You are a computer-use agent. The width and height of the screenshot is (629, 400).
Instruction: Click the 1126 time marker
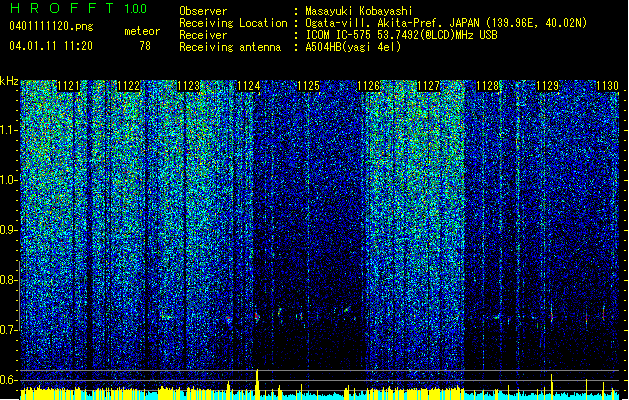coord(369,86)
